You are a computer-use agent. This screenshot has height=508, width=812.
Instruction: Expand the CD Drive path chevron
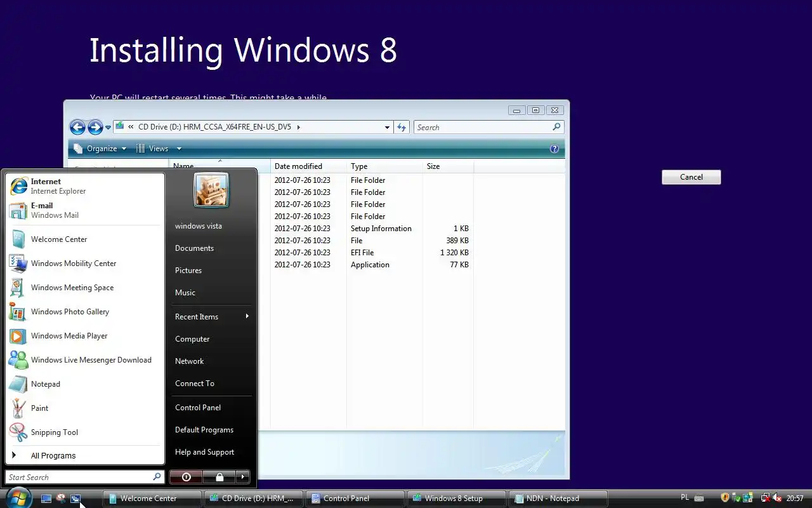tap(299, 127)
